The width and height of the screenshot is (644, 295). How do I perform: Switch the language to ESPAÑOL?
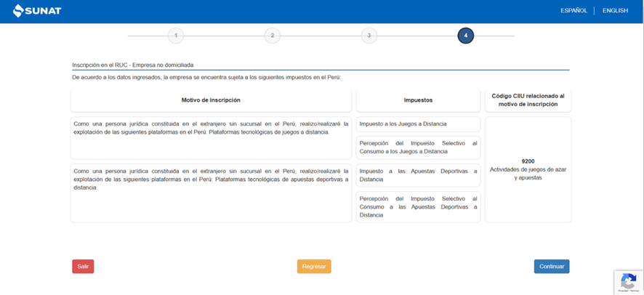(573, 11)
